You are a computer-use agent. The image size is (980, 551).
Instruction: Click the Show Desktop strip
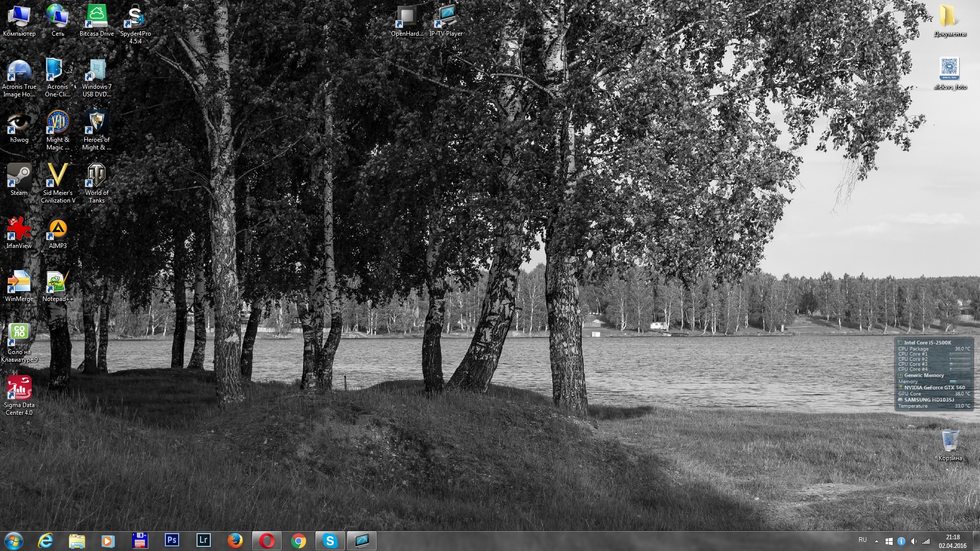pyautogui.click(x=977, y=541)
